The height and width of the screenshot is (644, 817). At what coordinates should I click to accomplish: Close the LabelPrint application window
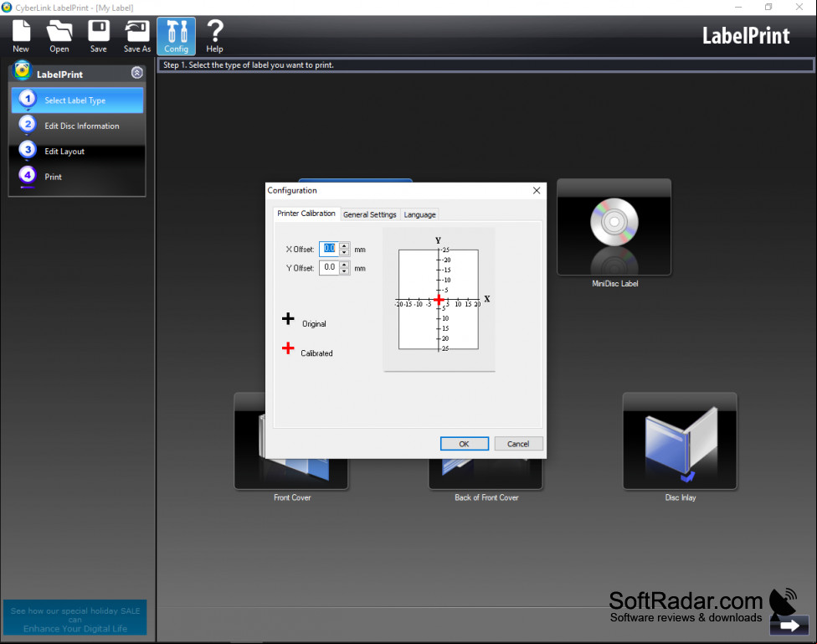799,8
